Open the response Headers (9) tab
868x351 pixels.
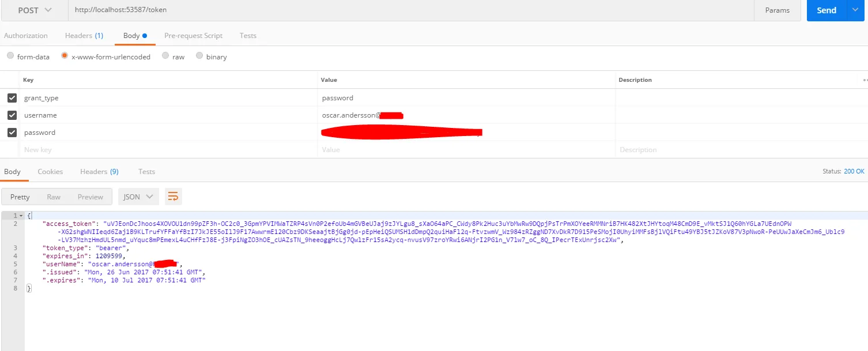(x=99, y=172)
